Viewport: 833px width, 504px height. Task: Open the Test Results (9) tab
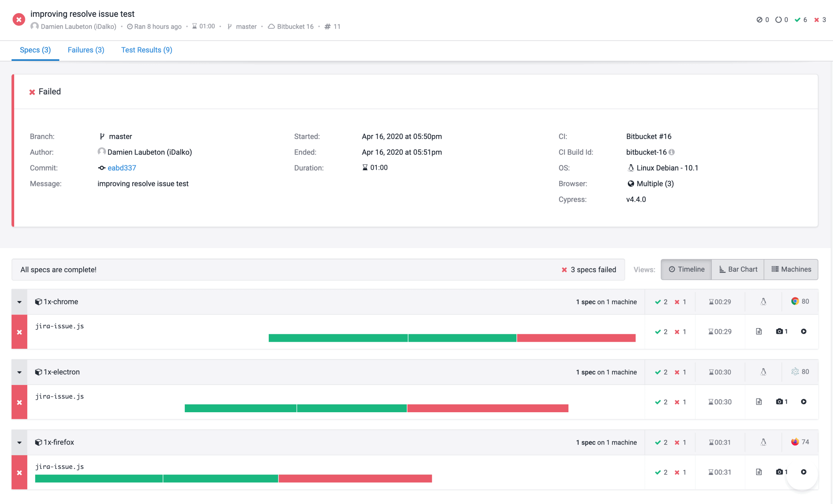click(x=147, y=50)
